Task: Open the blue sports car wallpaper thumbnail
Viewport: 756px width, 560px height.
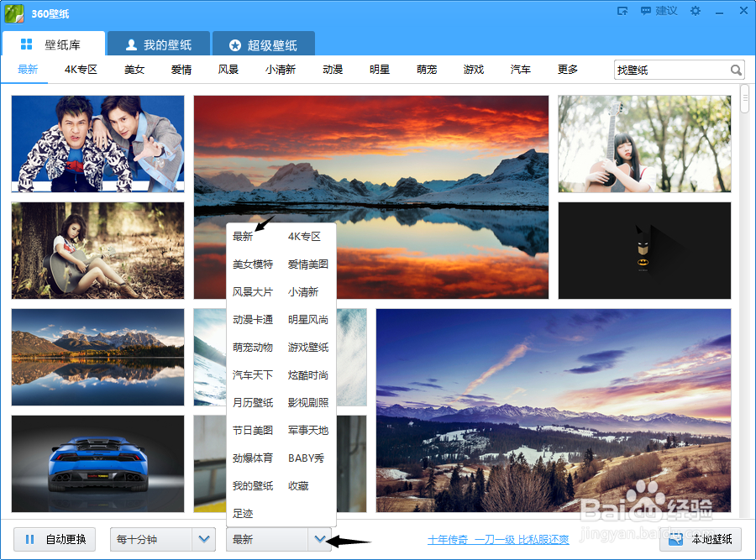Action: [97, 463]
